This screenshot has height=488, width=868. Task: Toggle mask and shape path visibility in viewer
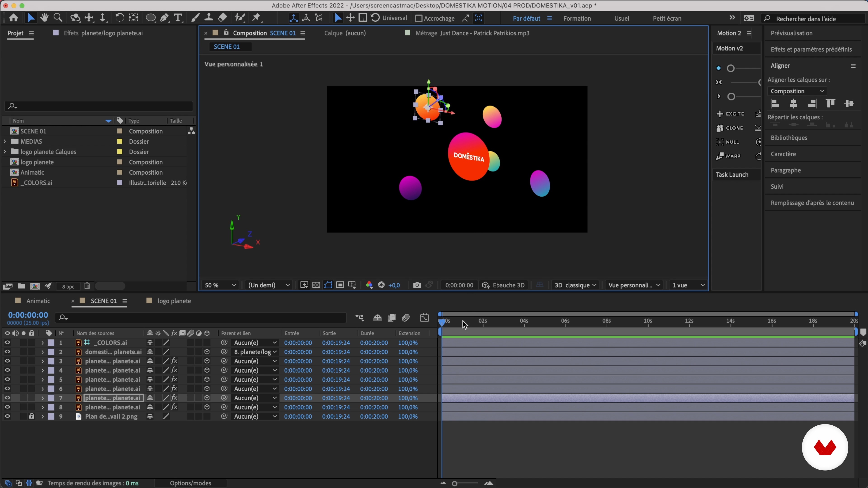(328, 285)
